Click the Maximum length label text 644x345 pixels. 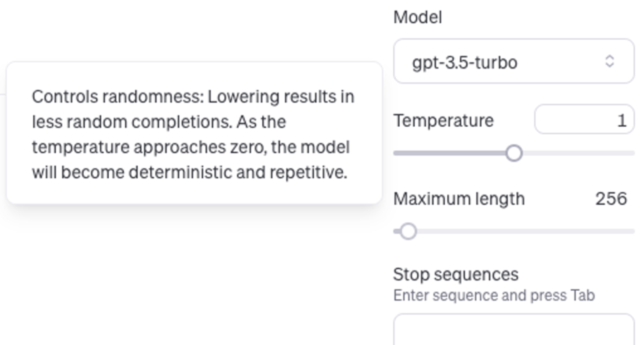point(459,198)
